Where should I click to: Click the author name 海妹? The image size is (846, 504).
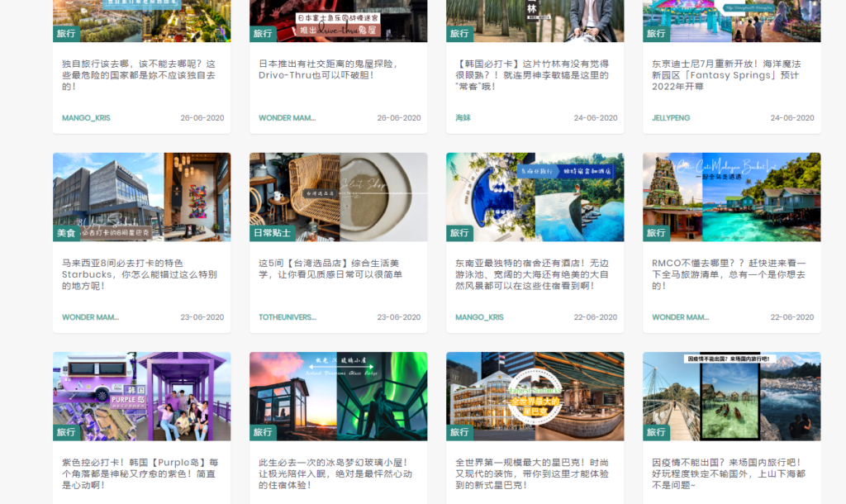point(463,118)
